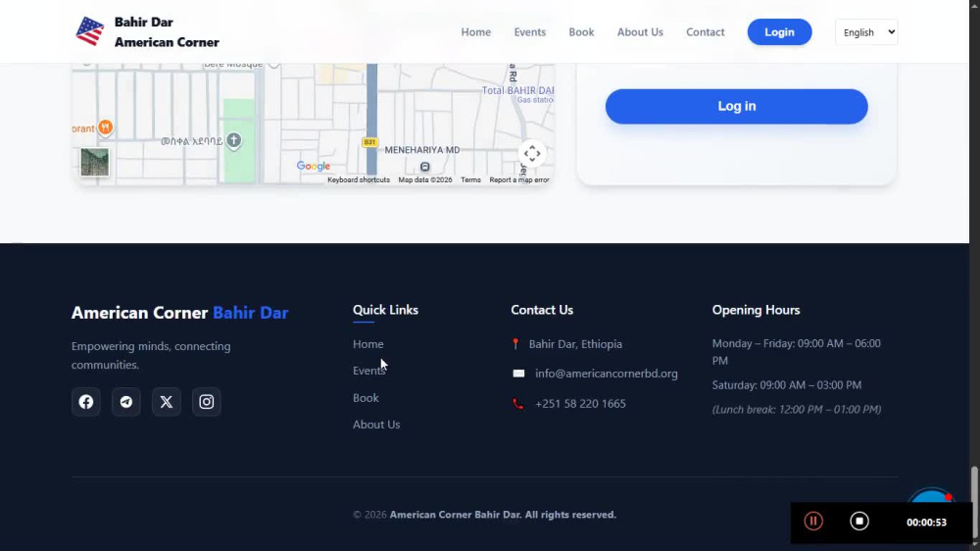
Task: Click Home under Quick Links
Action: coord(368,344)
